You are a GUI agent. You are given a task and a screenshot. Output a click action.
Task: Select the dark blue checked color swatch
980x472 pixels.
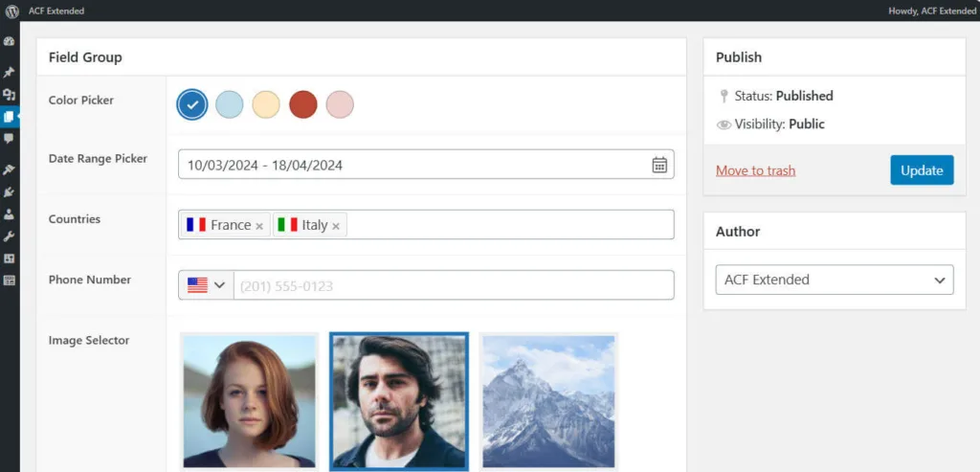coord(191,104)
